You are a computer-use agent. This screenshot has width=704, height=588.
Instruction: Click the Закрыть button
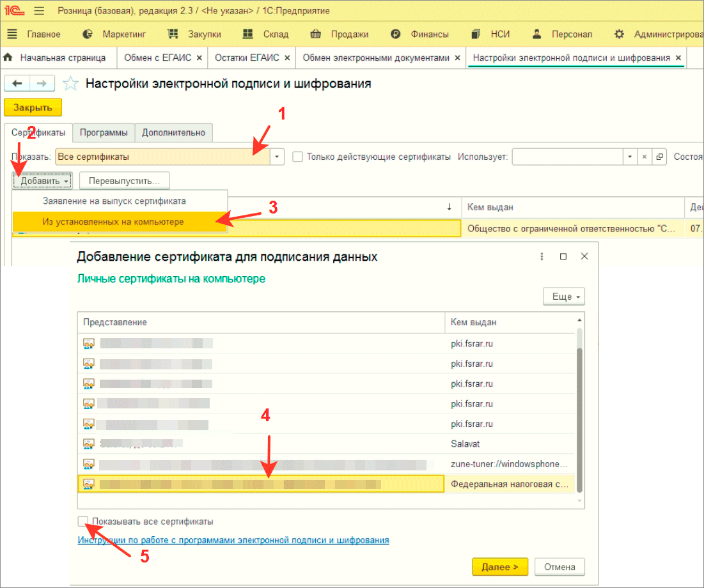[33, 108]
